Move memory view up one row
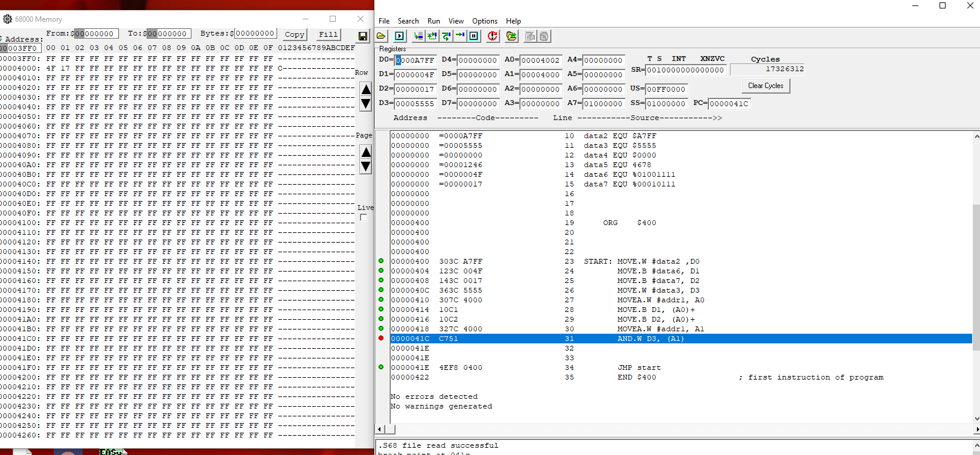The width and height of the screenshot is (980, 455). 365,89
